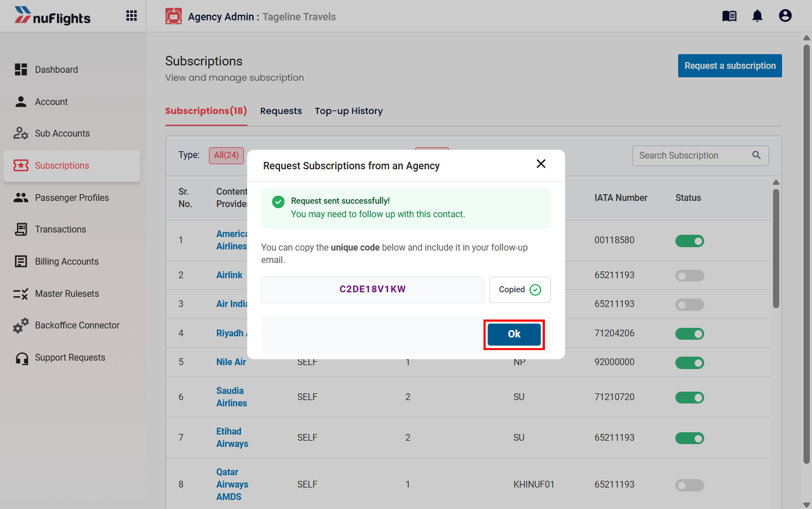The width and height of the screenshot is (812, 509).
Task: Toggle status switch for Nile Air
Action: tap(689, 363)
